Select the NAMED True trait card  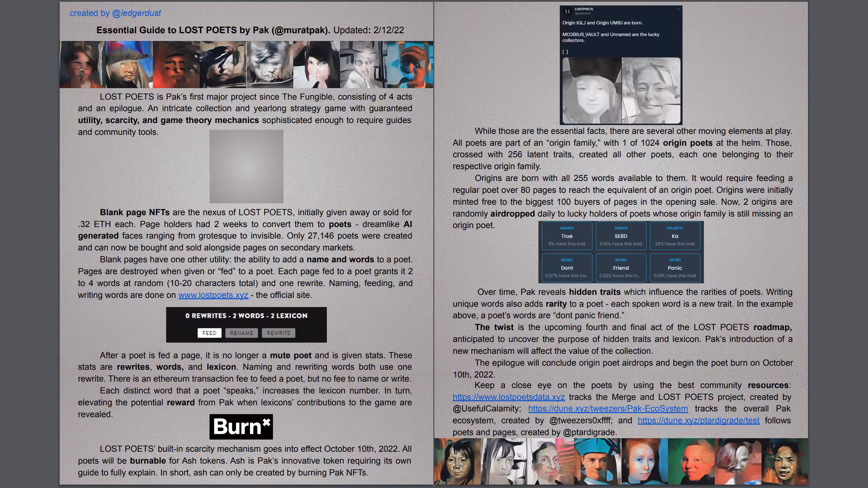point(567,236)
